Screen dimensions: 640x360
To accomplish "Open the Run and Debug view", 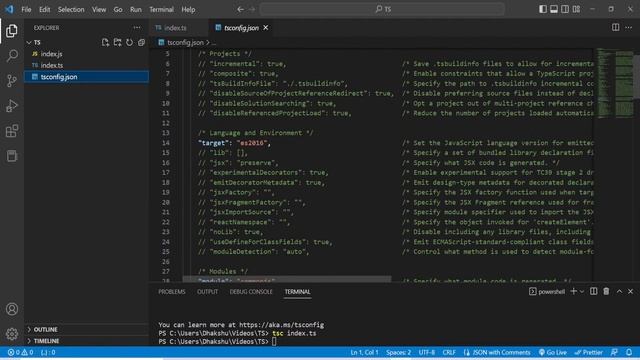I will (x=12, y=106).
